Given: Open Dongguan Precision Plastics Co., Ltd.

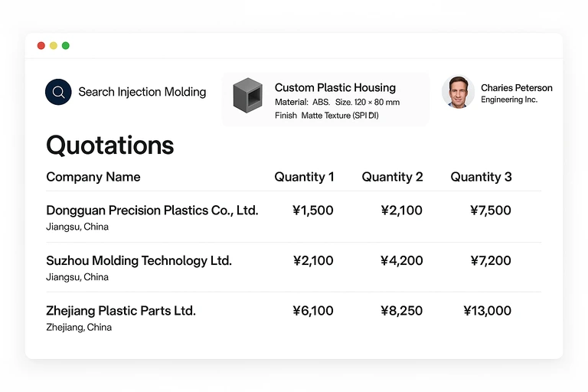Looking at the screenshot, I should tap(152, 210).
